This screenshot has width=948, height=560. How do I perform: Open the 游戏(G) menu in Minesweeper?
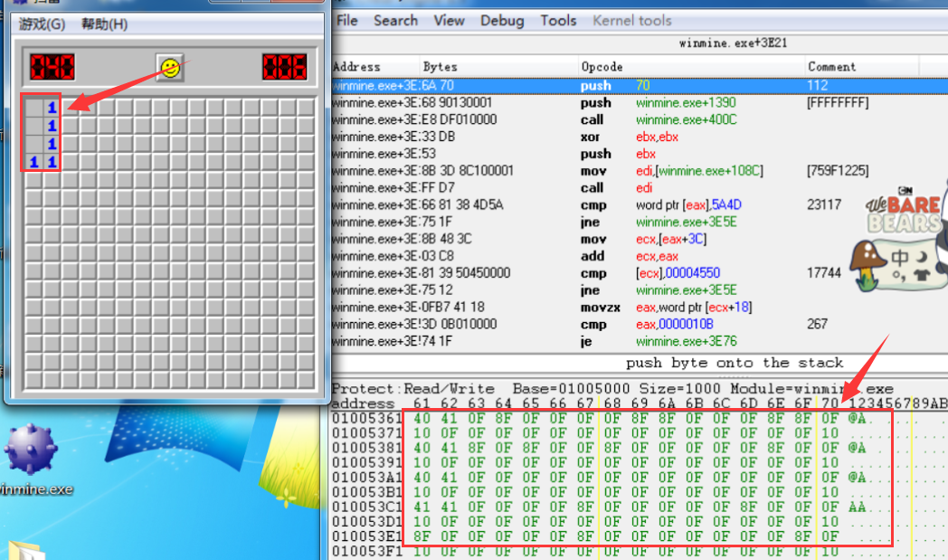point(42,24)
